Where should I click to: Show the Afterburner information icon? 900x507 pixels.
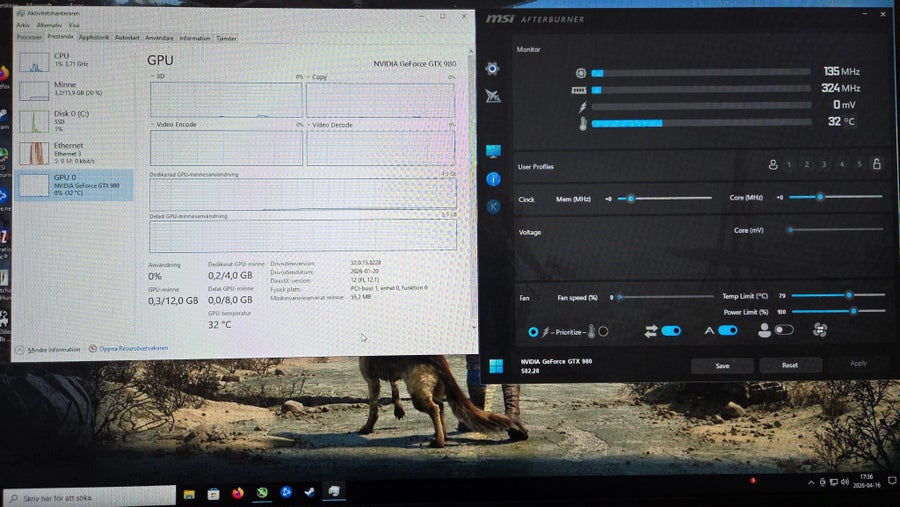[x=493, y=179]
